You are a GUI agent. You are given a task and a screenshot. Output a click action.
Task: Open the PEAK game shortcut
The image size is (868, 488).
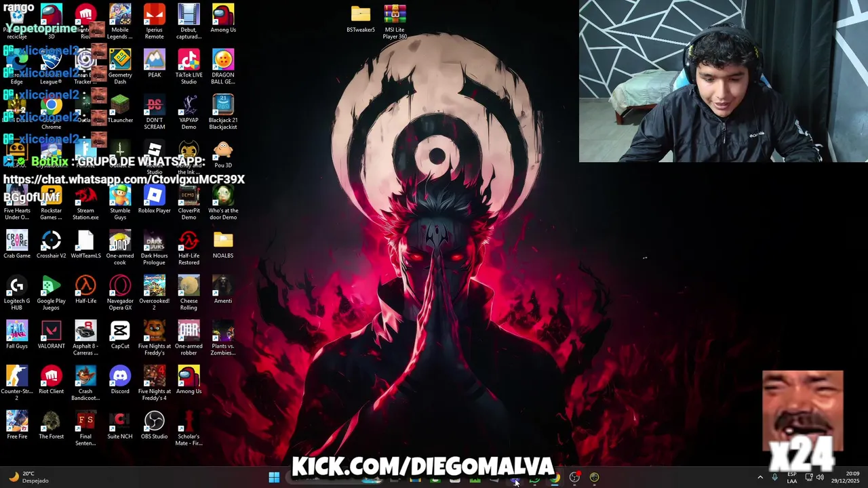point(155,64)
